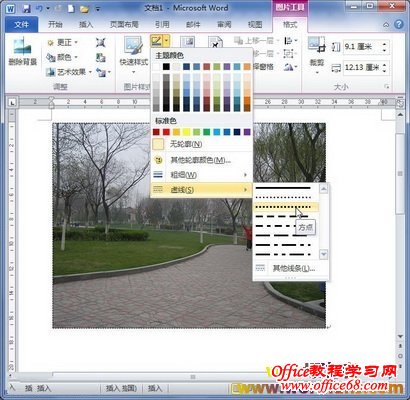The width and height of the screenshot is (410, 400).
Task: Click the Align objects icon in the arrange group
Action: [289, 41]
